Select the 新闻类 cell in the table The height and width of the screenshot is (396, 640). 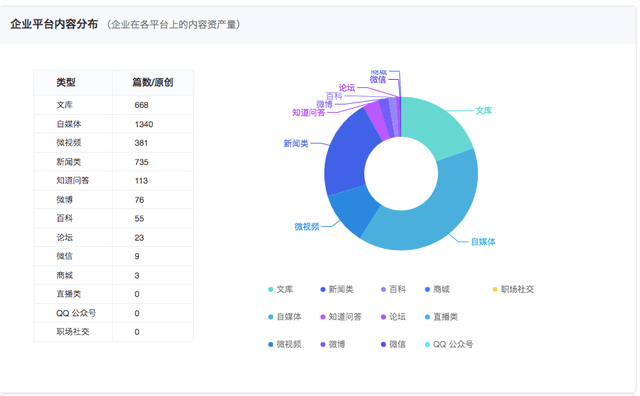pyautogui.click(x=73, y=162)
